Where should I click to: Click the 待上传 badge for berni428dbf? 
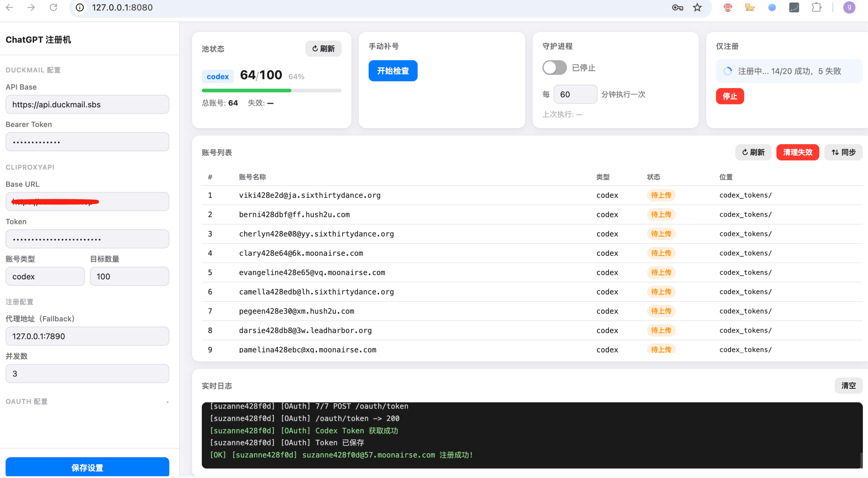coord(661,214)
